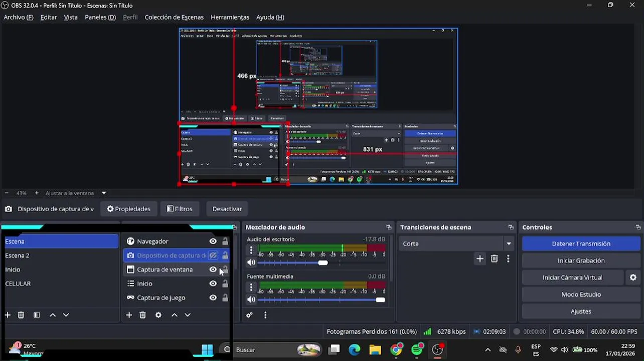This screenshot has width=644, height=361.
Task: Open advanced audio properties gears icon
Action: [x=249, y=315]
